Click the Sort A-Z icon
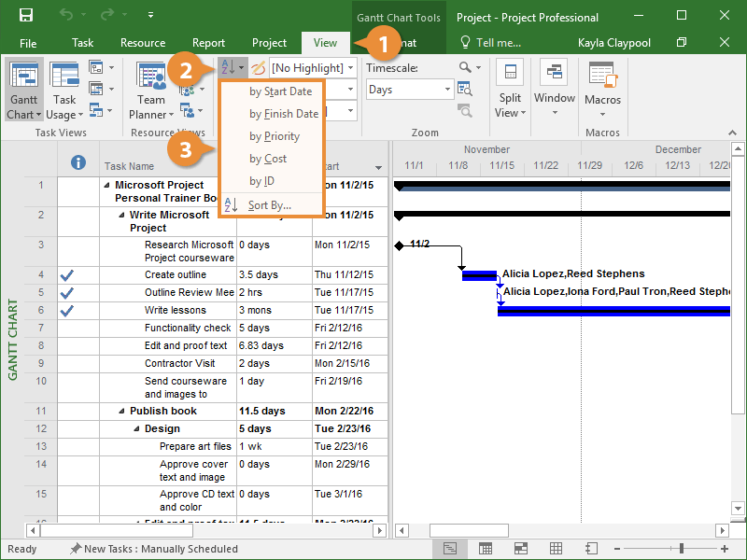 pos(228,68)
